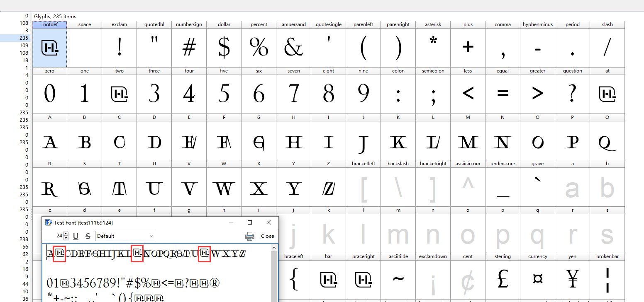Select the capital E glyph cell
This screenshot has height=302, width=644.
coord(189,137)
